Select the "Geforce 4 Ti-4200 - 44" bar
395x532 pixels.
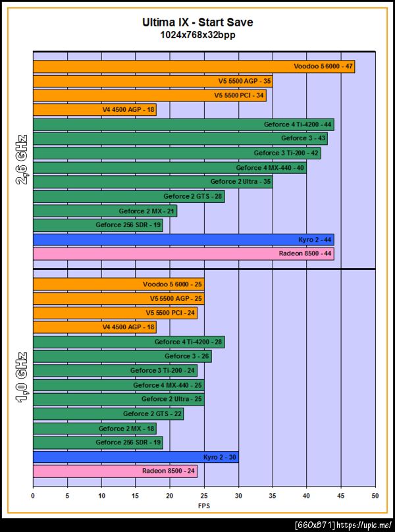184,124
